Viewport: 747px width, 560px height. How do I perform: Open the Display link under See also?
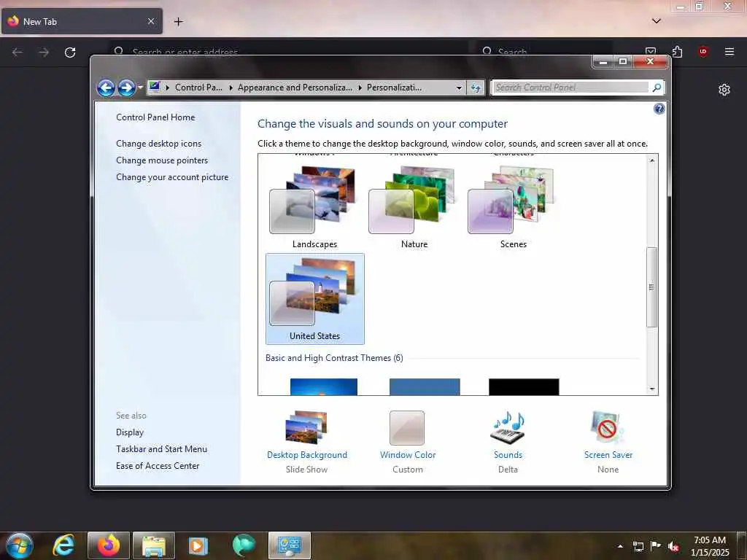tap(130, 432)
